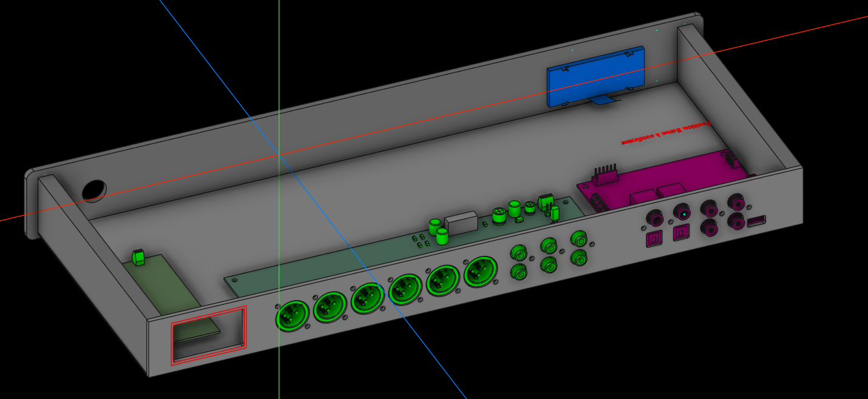This screenshot has width=868, height=399.
Task: Select the rightmost green XLR connector
Action: 480,272
